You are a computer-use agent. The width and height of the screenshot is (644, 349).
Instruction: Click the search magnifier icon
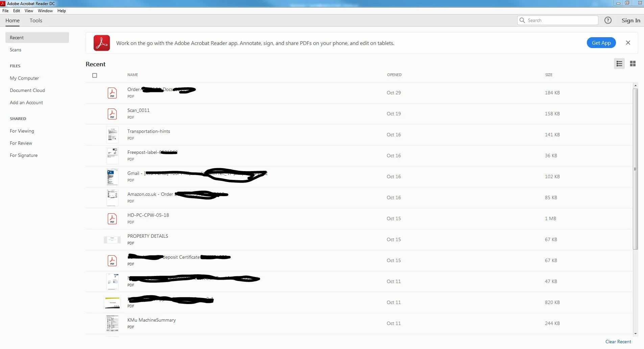pos(522,20)
